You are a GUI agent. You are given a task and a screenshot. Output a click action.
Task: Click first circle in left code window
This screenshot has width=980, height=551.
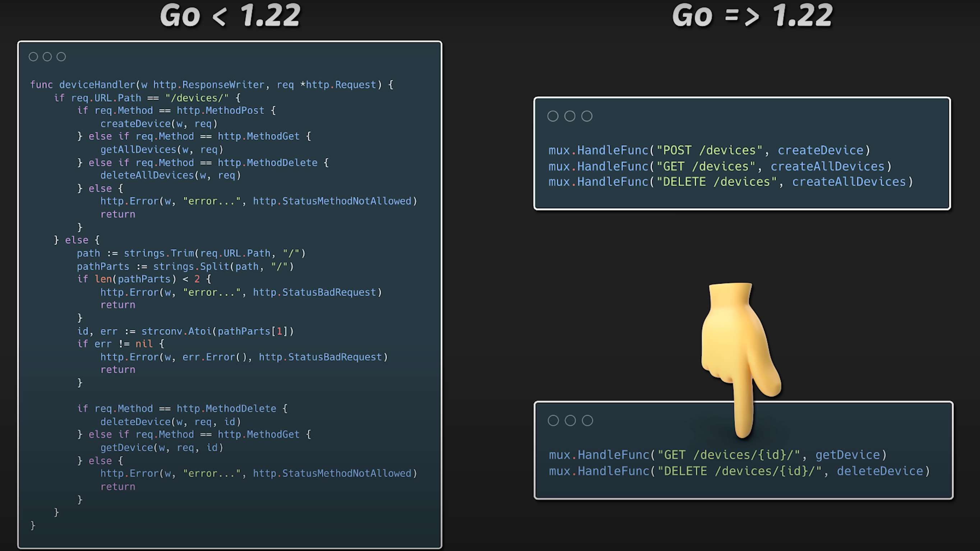(33, 57)
